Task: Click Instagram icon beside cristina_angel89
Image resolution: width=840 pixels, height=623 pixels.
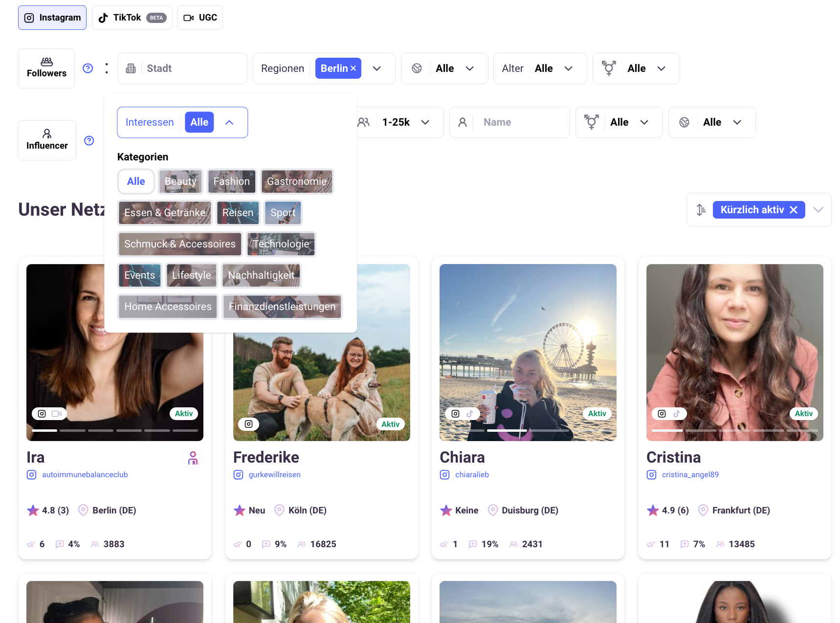Action: [x=652, y=475]
